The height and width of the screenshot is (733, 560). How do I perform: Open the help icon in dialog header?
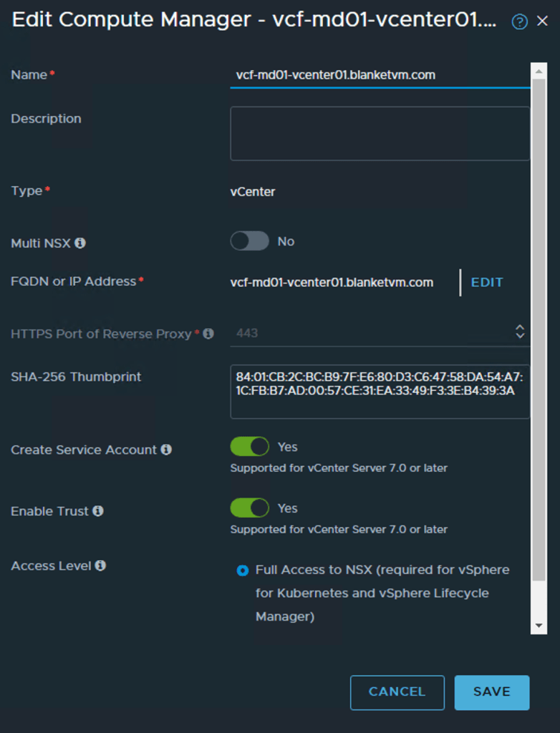[x=519, y=21]
